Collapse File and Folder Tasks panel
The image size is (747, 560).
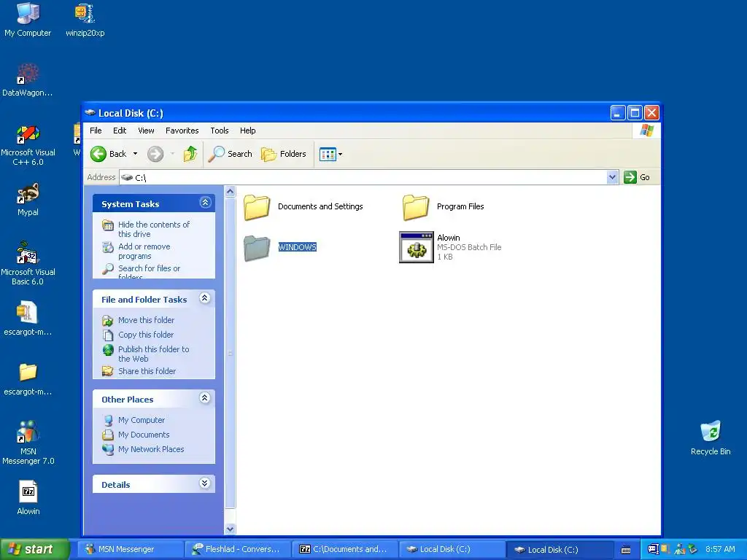tap(205, 298)
